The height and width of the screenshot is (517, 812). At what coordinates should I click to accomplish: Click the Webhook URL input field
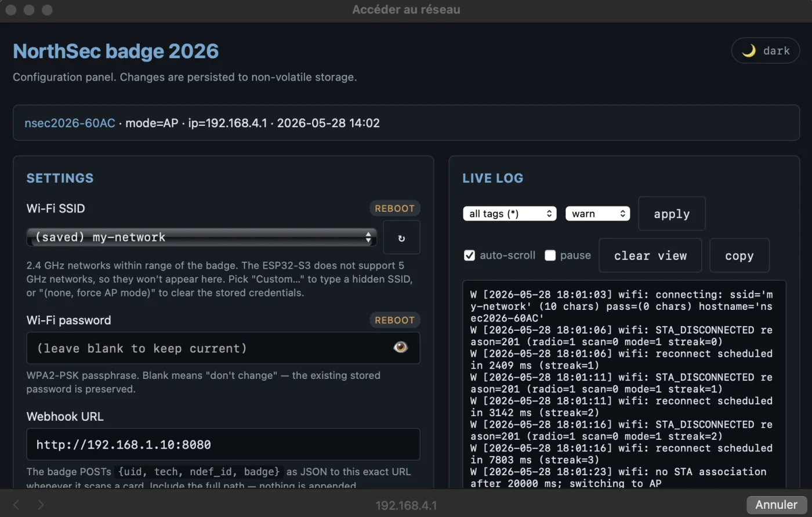[223, 444]
